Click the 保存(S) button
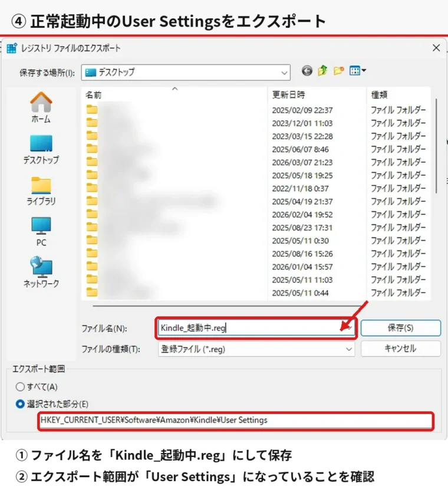Image resolution: width=448 pixels, height=496 pixels. coord(401,328)
